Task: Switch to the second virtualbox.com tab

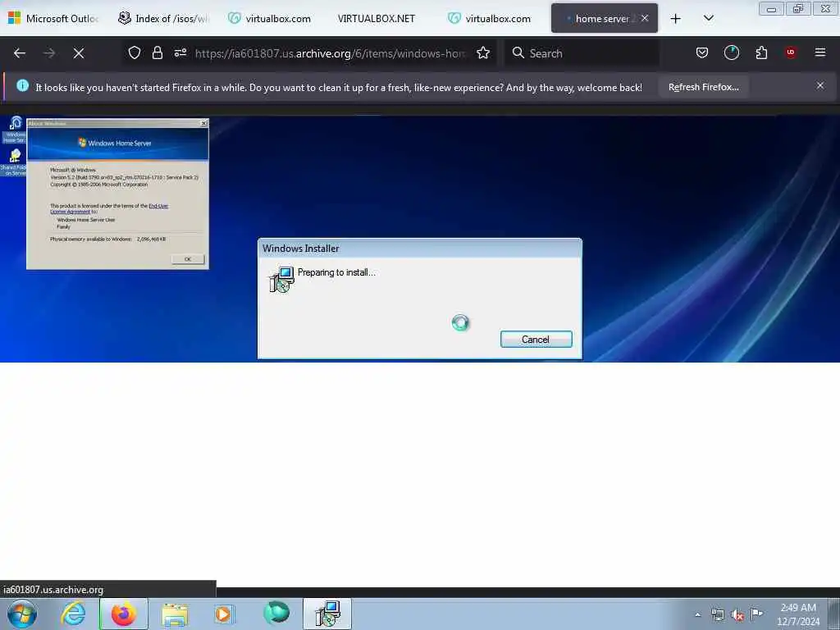Action: click(491, 18)
